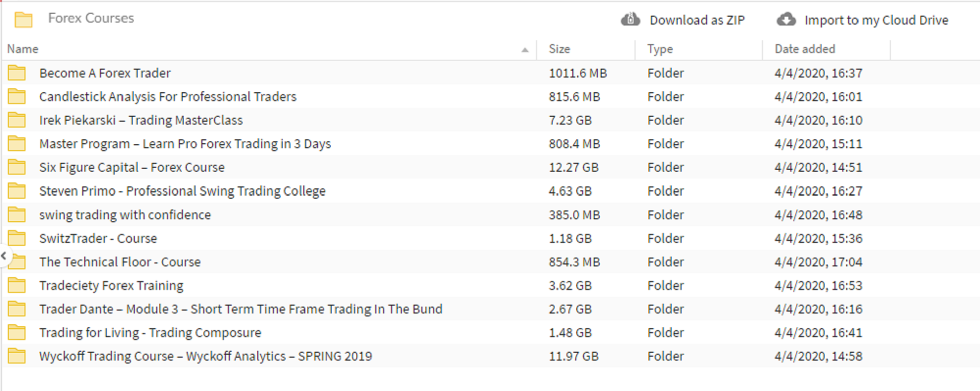980x391 pixels.
Task: Click the Type column header
Action: [x=660, y=49]
